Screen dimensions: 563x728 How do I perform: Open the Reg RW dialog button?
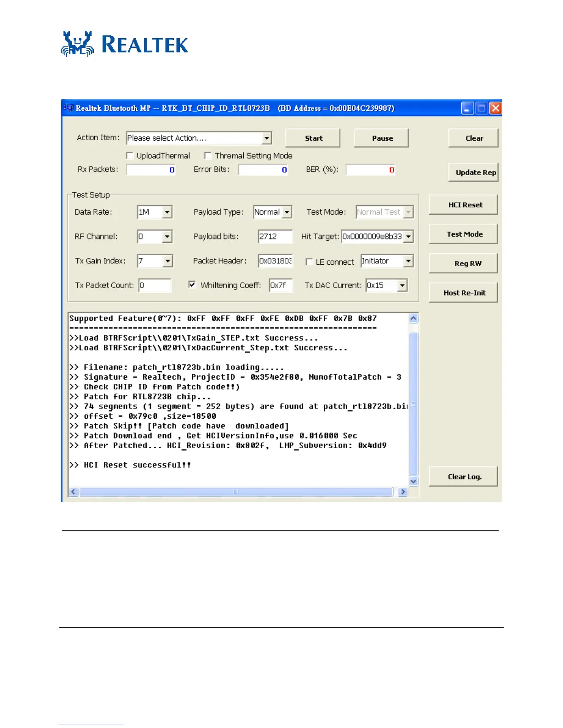464,263
